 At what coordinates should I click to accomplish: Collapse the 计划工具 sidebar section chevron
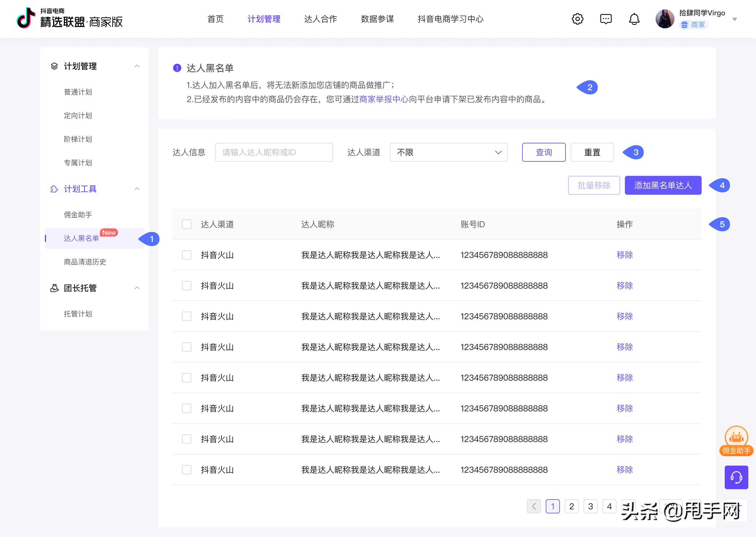137,189
